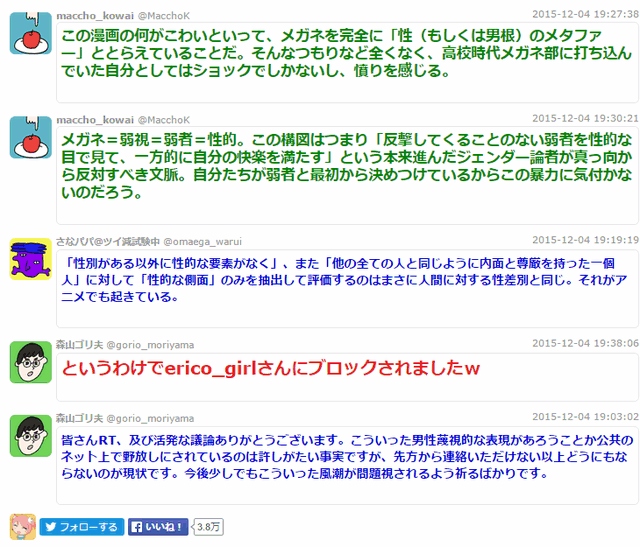This screenshot has width=640, height=547.
Task: Click the apple avatar on the 19:30:21 tweet
Action: pyautogui.click(x=30, y=137)
